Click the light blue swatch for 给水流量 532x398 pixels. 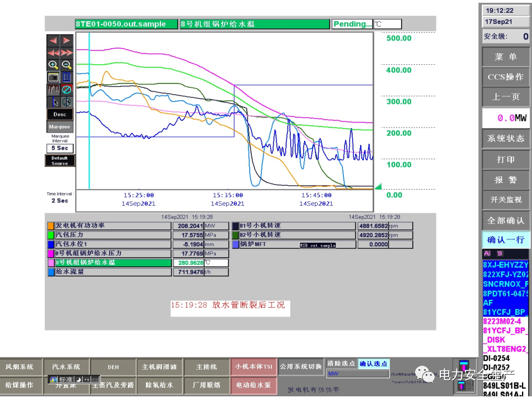point(51,272)
